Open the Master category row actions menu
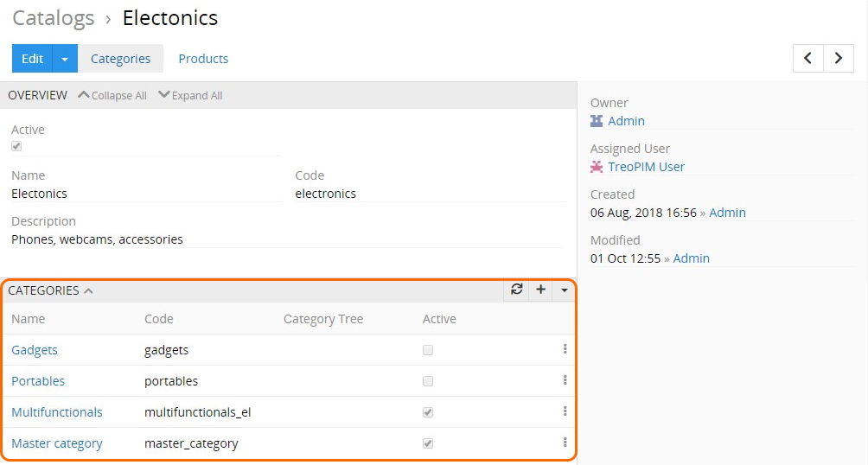 [565, 443]
